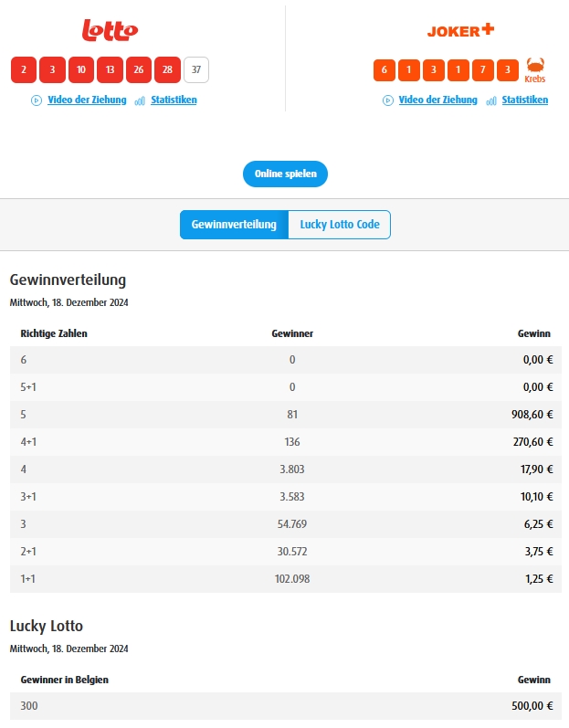Click the white bonus ball 37
569x728 pixels.
(196, 69)
